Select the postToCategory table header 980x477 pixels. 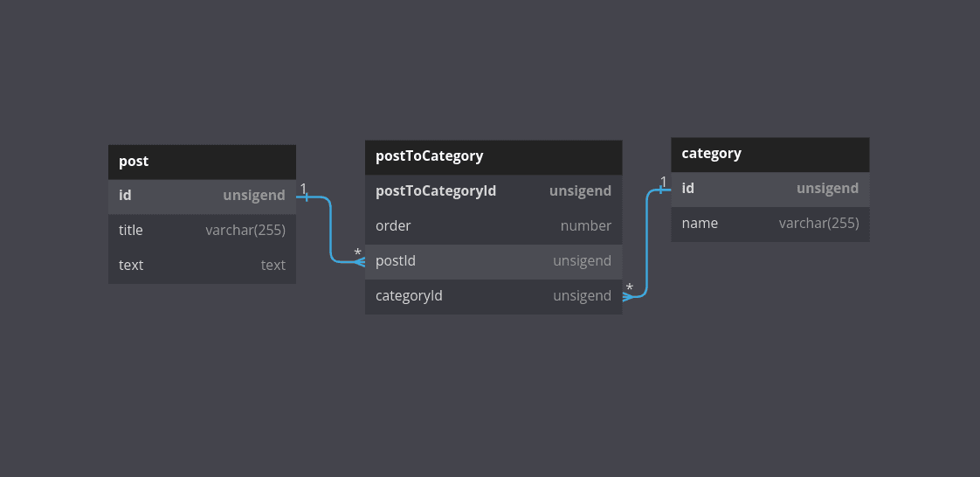click(493, 156)
